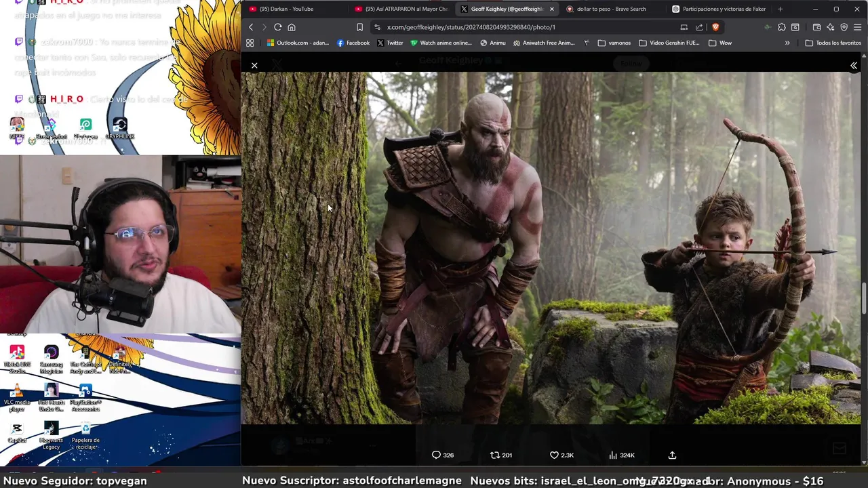Screen dimensions: 868x488
Task: Open 'Watch anime online' bookmark
Action: pos(441,43)
